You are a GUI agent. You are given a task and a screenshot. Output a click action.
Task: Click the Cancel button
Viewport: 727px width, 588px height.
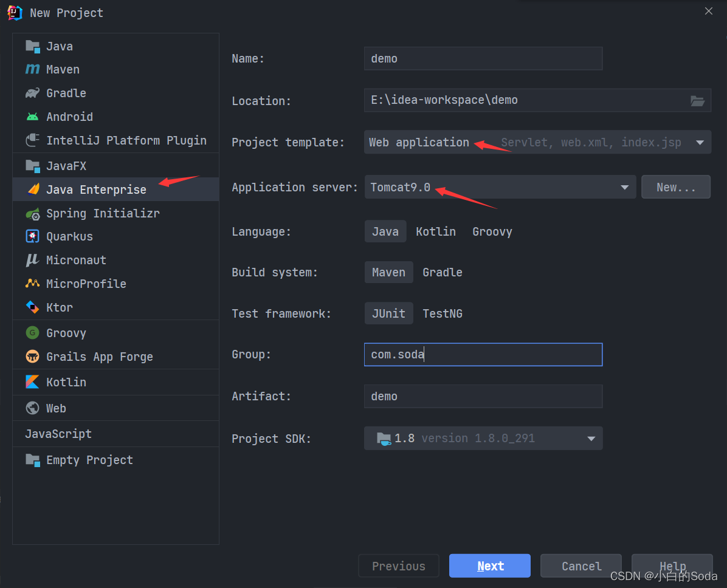click(x=581, y=566)
